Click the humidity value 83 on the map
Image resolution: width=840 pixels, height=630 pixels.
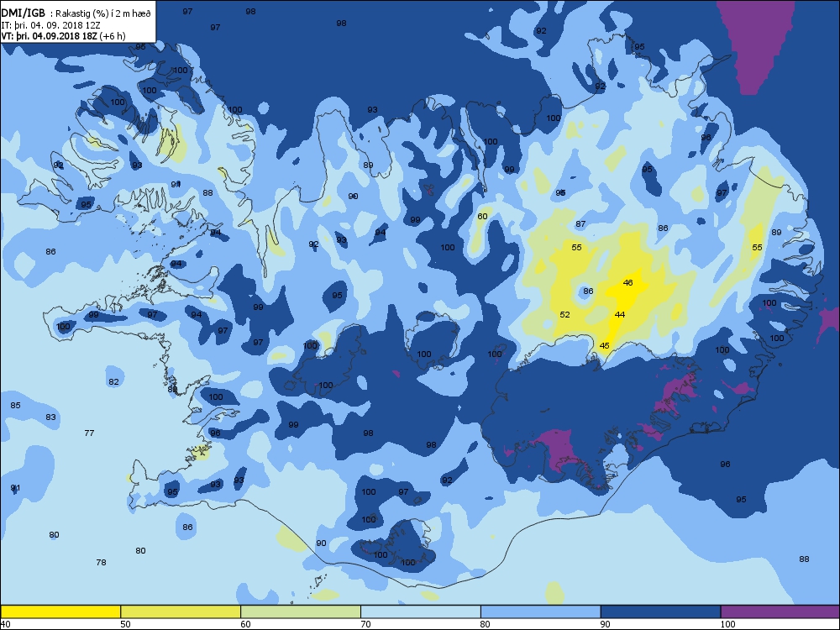[50, 417]
